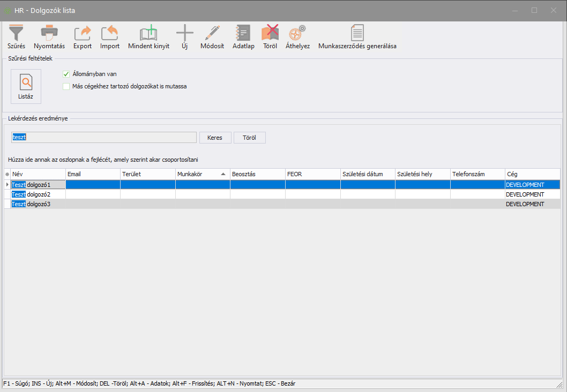Viewport: 567px width, 392px height.
Task: Open the Adatlap notebook icon
Action: (x=243, y=33)
